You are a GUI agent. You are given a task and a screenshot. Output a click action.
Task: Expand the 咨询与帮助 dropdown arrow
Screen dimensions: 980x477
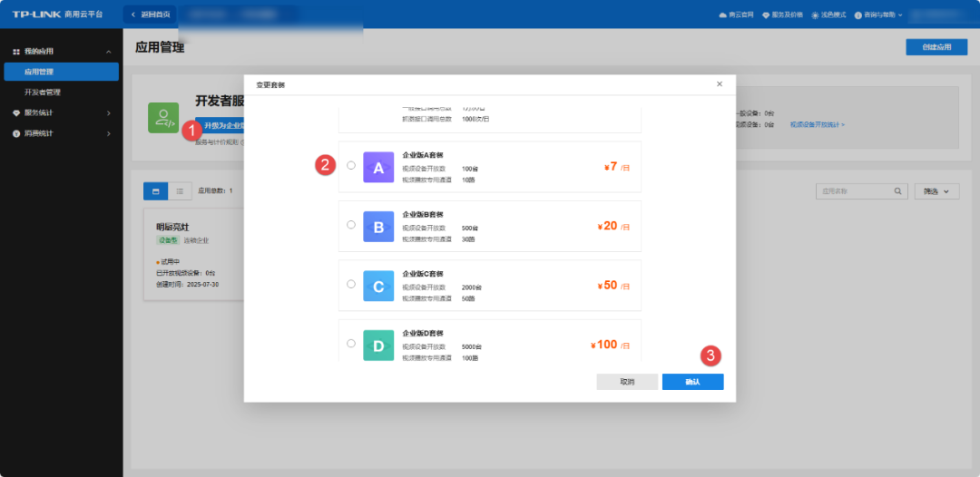[x=900, y=15]
